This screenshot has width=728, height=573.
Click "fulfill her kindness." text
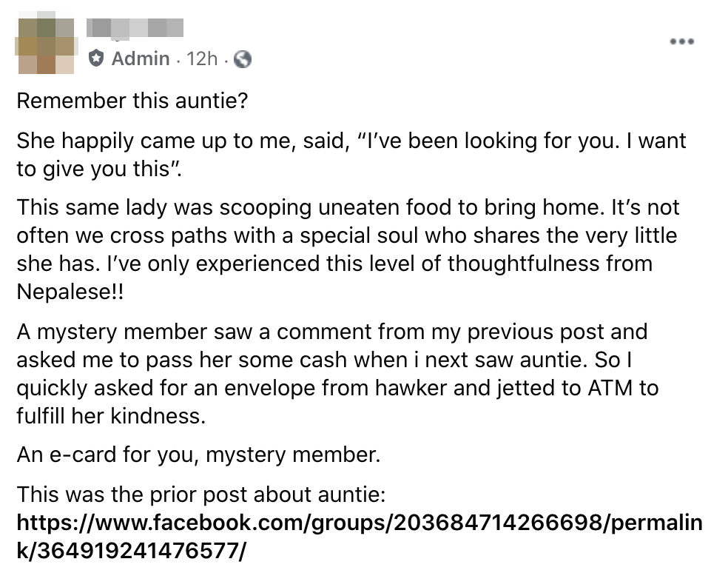click(x=109, y=415)
